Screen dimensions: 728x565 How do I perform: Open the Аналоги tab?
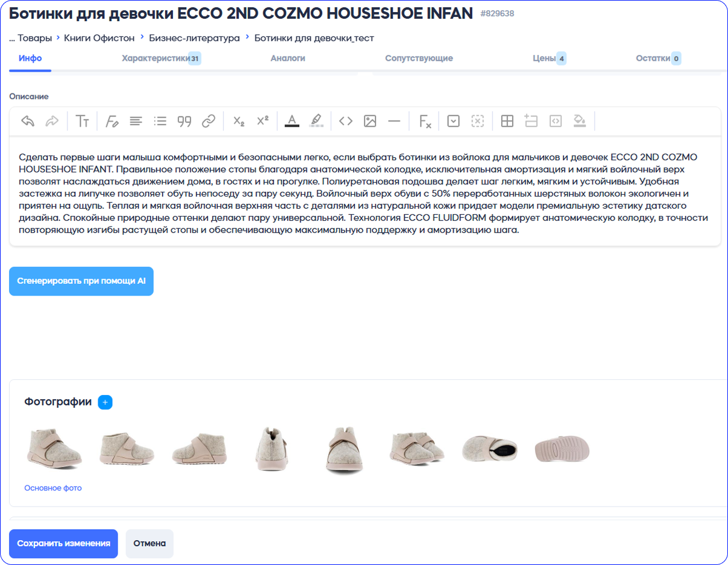pos(288,58)
